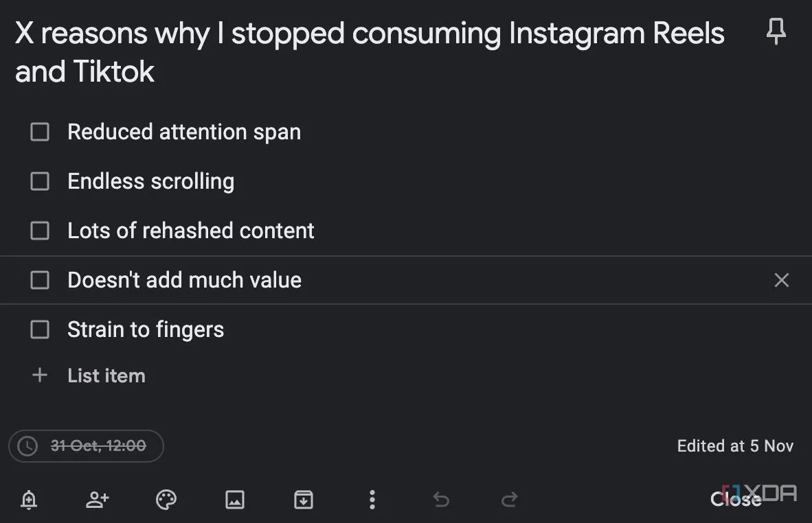Add an image to the note

click(234, 500)
